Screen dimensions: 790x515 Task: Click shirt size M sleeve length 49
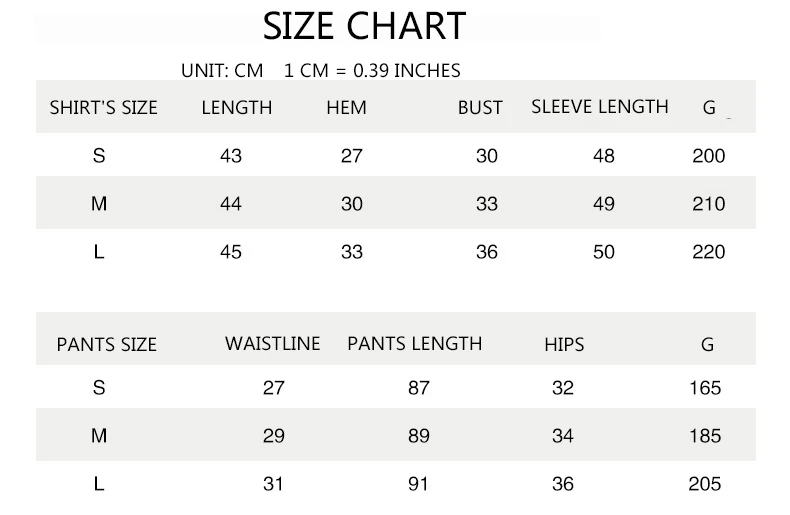pos(604,204)
